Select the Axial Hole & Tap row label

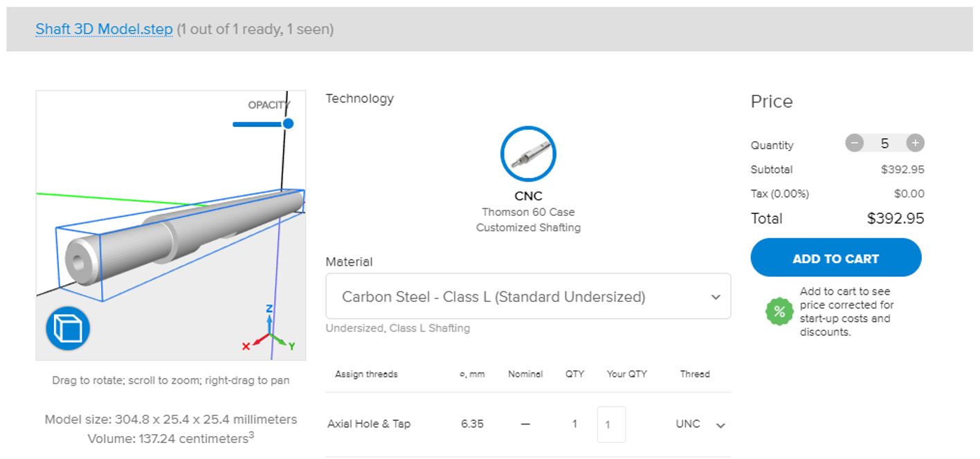[x=369, y=424]
